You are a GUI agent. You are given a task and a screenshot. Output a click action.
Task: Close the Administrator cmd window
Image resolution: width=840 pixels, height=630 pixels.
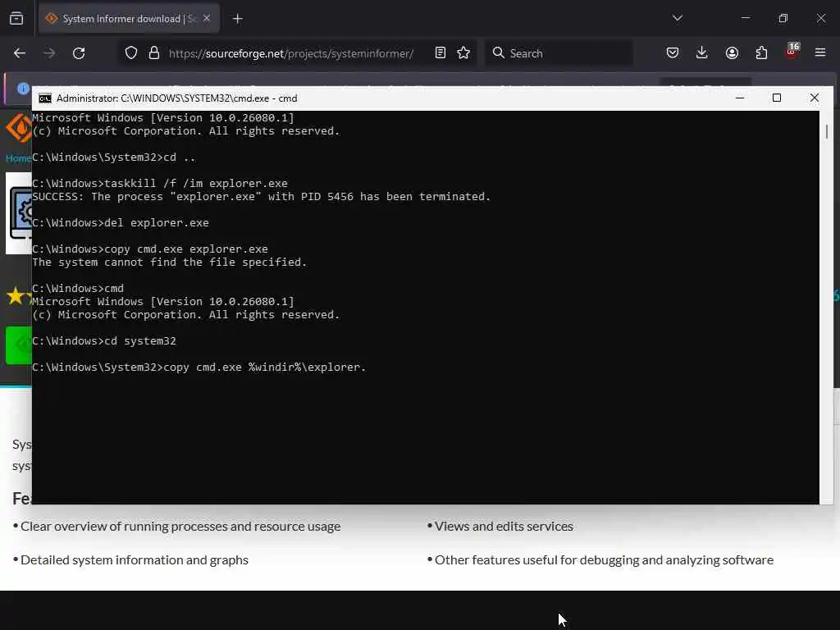(815, 98)
